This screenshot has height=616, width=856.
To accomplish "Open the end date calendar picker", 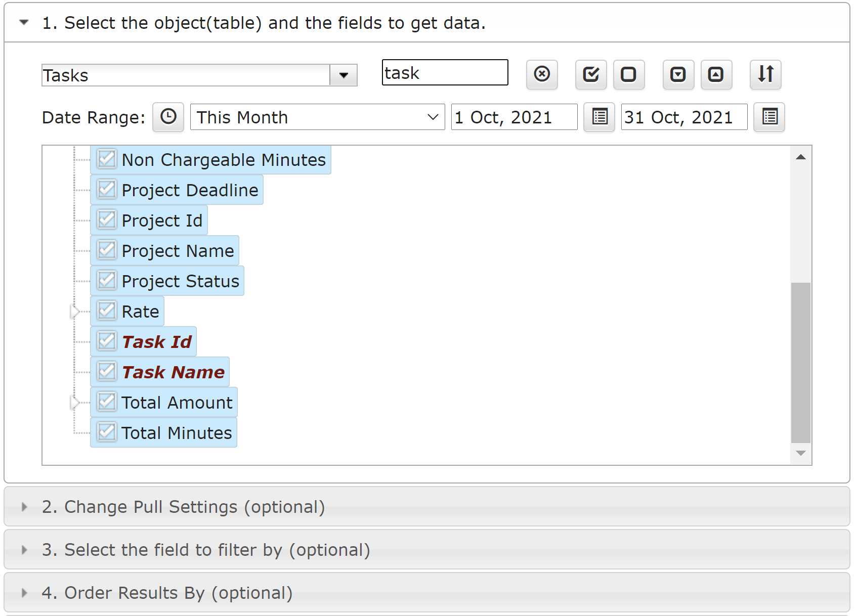I will click(x=769, y=117).
